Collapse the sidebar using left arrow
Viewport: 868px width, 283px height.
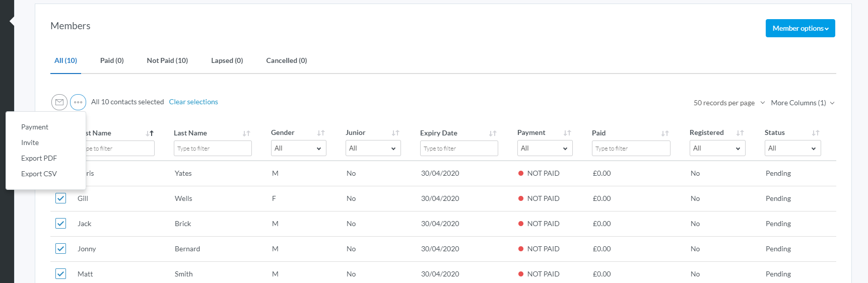click(x=12, y=21)
